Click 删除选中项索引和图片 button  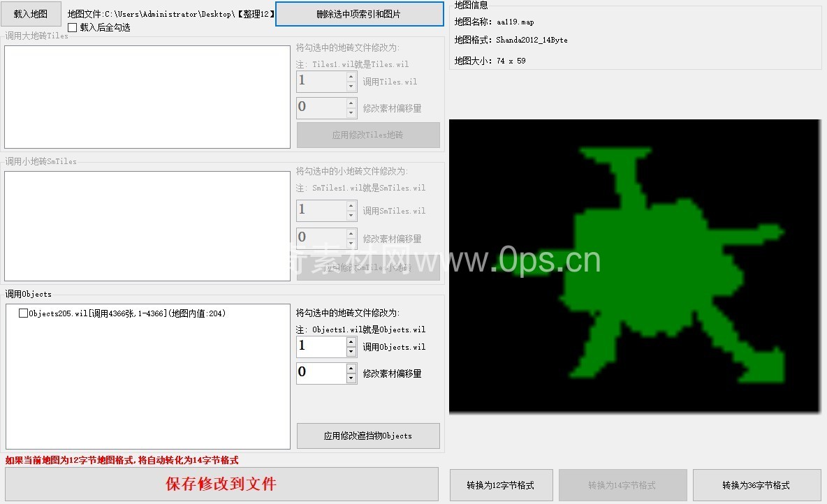359,14
